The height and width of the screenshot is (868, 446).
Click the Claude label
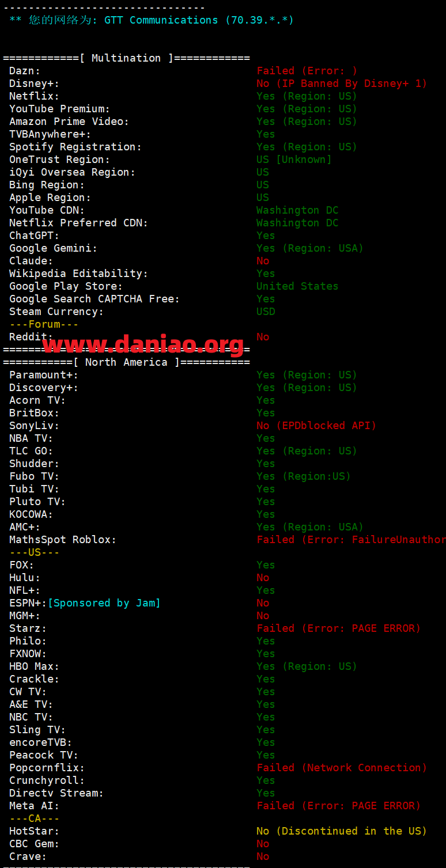[31, 261]
